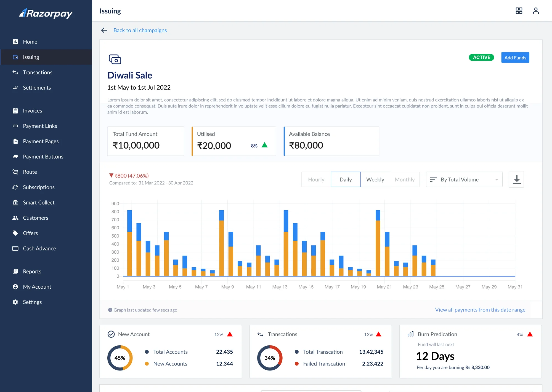Click the graph info icon near last updated
Viewport: 552px width, 392px height.
(x=110, y=310)
